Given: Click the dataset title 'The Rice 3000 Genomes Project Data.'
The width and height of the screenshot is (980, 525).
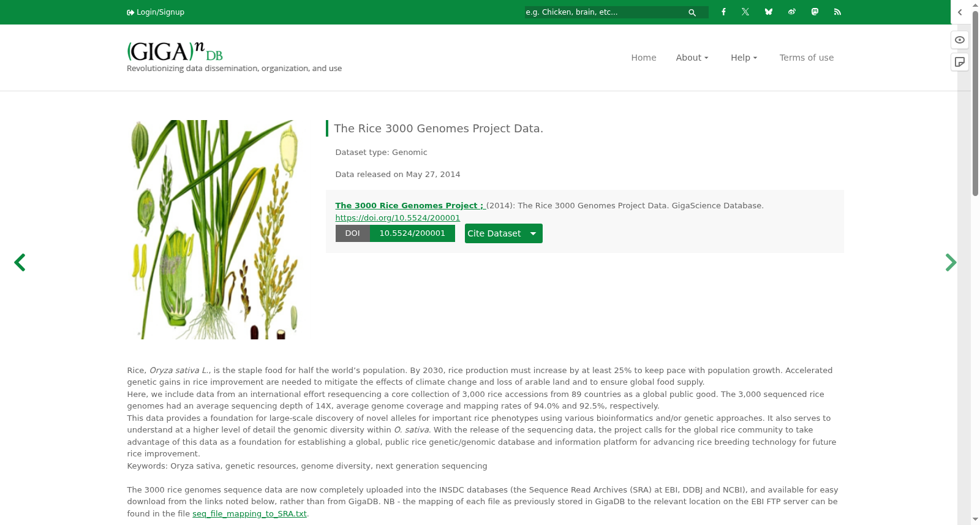Looking at the screenshot, I should pyautogui.click(x=439, y=129).
